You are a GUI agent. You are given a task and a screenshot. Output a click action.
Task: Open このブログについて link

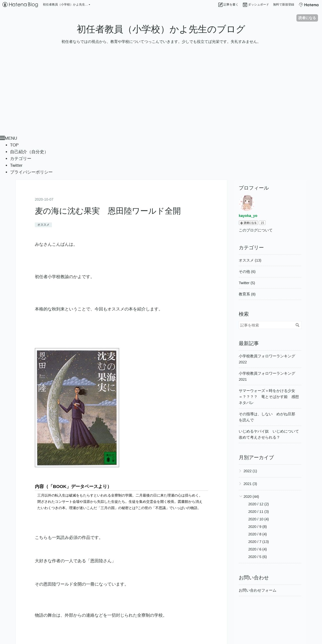click(256, 230)
